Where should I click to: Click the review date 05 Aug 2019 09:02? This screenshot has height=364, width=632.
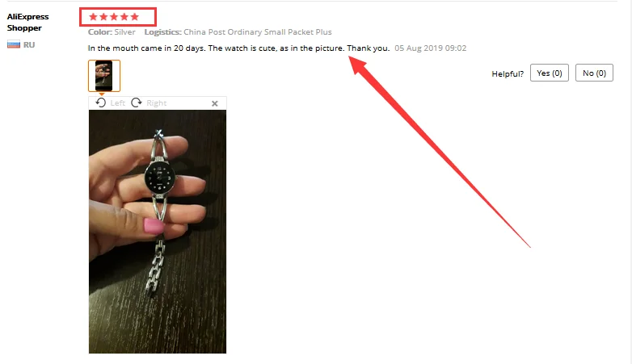tap(431, 48)
